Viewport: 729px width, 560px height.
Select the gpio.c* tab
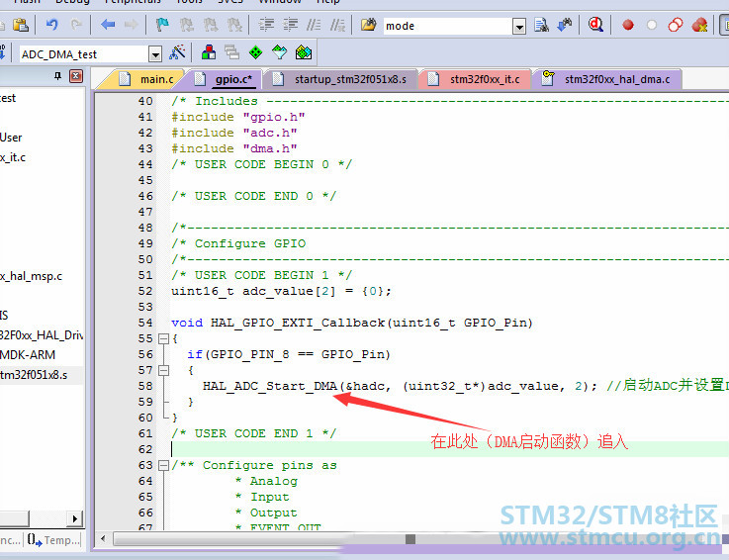click(226, 79)
